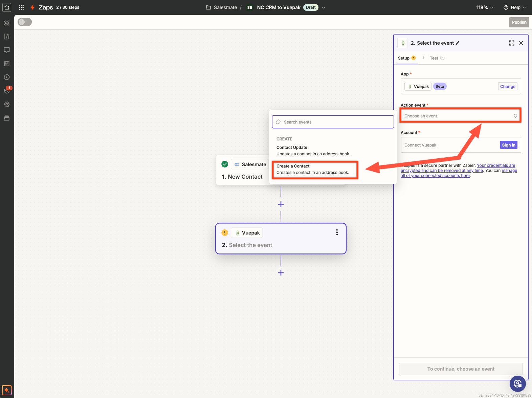Expand the Choose an event dropdown
532x398 pixels.
[460, 116]
